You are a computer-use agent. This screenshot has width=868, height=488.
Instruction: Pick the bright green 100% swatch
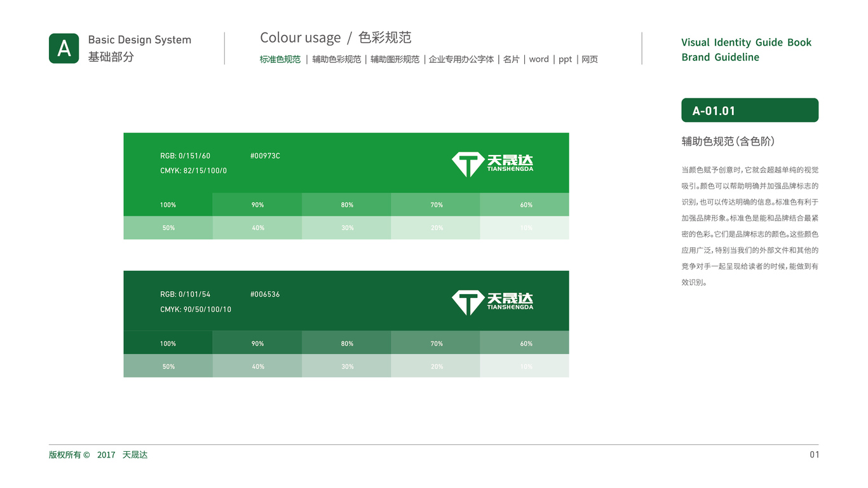[x=168, y=205]
